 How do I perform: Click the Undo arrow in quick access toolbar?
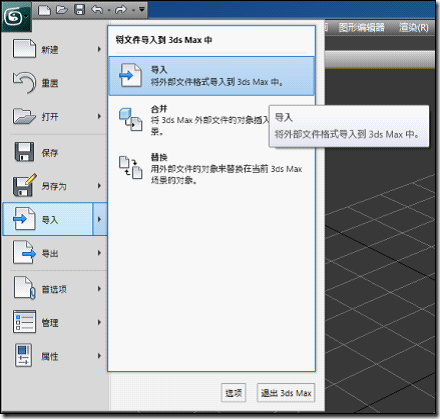pyautogui.click(x=97, y=10)
